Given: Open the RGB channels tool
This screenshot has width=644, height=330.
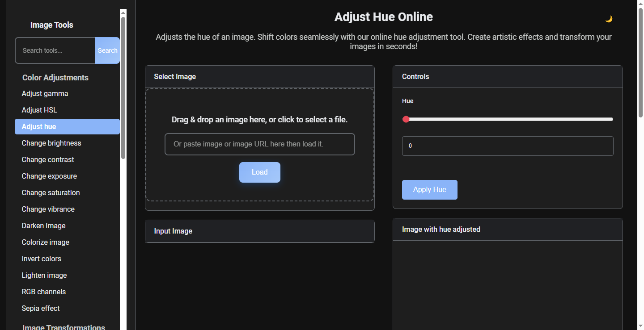Looking at the screenshot, I should [x=43, y=292].
